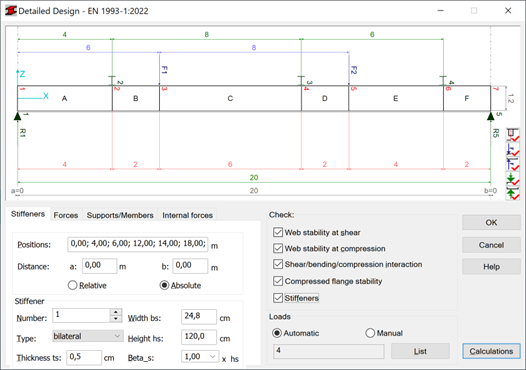Select force arrow F1 on the beam
This screenshot has height=370, width=526.
click(x=160, y=69)
